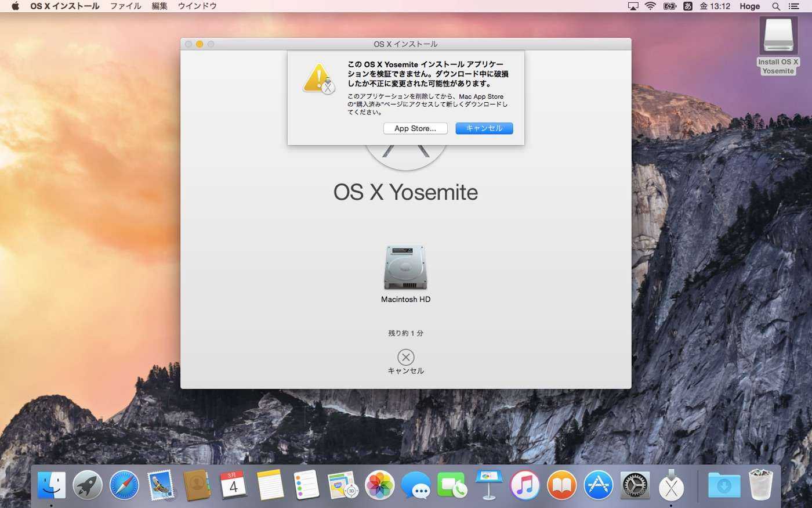Click the App Store... button in the alert
Viewport: 812px width, 508px height.
(x=415, y=128)
